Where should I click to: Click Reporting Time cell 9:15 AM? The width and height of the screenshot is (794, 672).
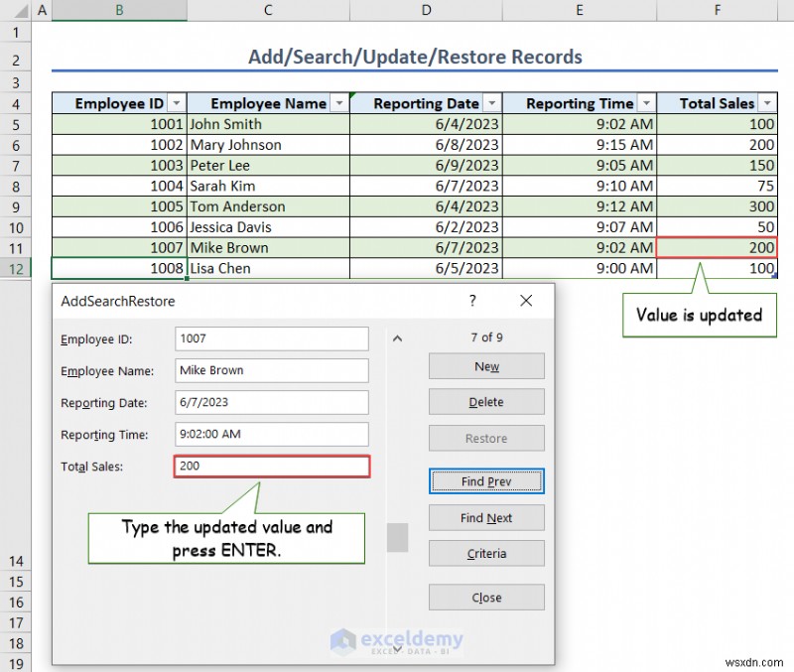580,145
